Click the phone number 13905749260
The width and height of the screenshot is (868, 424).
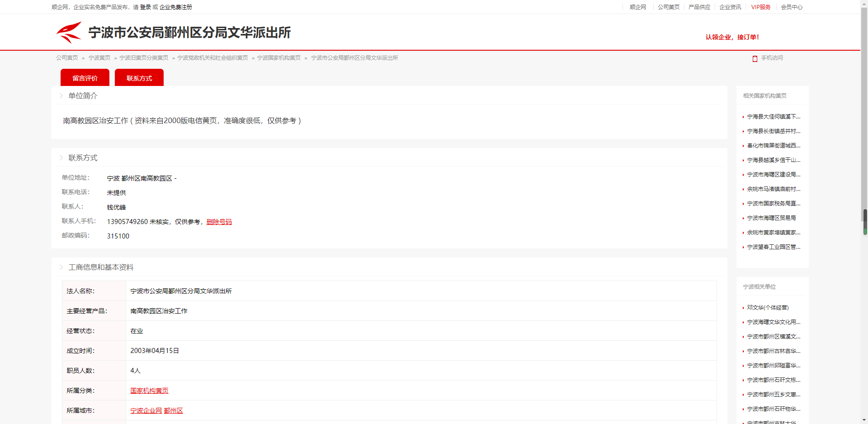click(x=127, y=222)
